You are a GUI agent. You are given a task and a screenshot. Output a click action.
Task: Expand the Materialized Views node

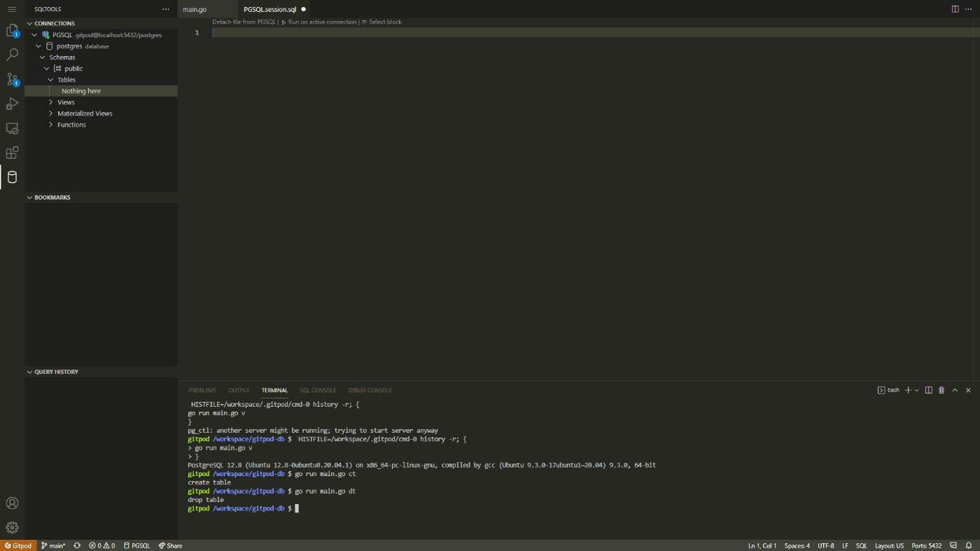coord(50,113)
